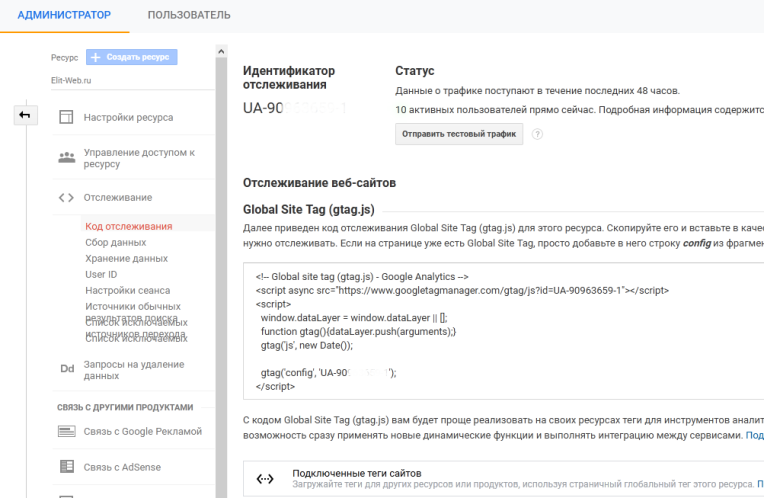
Task: Switch to the ПОЛЬЗОВАТЕЛЬ tab
Action: (x=189, y=15)
